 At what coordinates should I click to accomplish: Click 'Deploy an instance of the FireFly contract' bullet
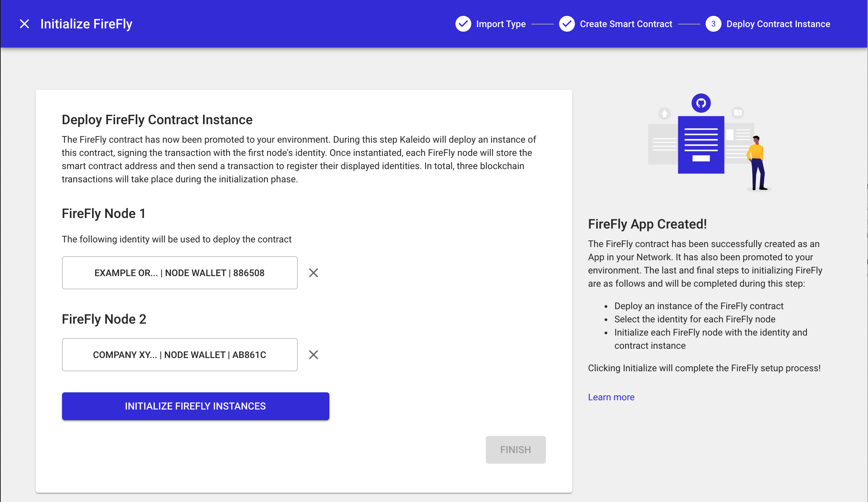(x=699, y=306)
